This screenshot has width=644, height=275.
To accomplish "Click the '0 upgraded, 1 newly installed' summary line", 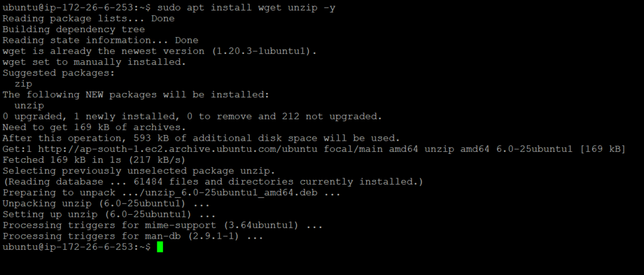I will tap(192, 117).
